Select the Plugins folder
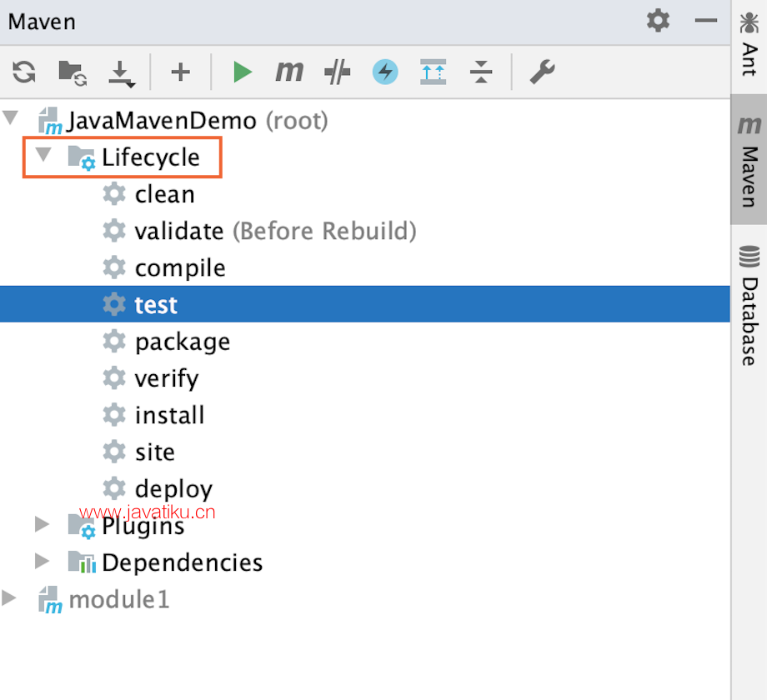 tap(143, 527)
